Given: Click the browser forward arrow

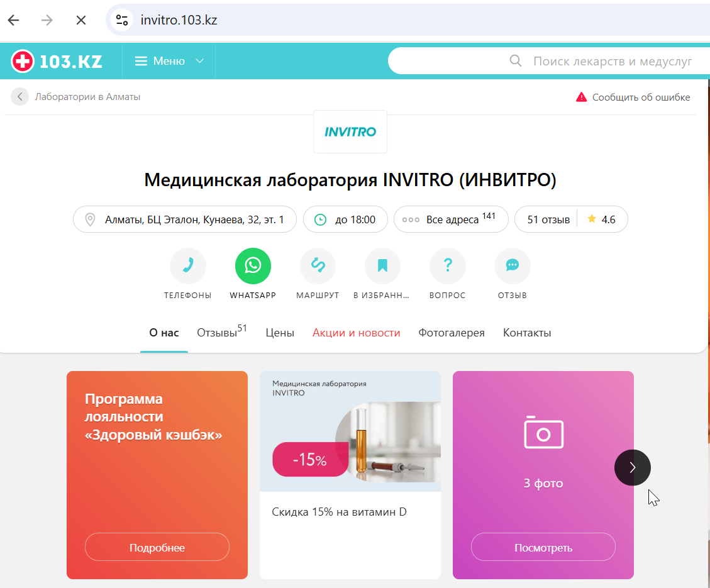Looking at the screenshot, I should point(47,20).
